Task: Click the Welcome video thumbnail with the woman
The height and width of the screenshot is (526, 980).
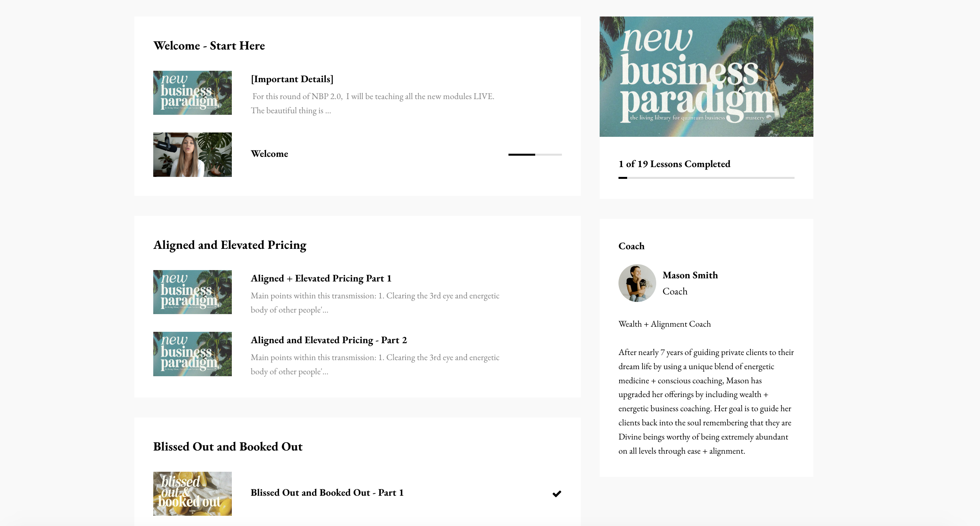Action: [193, 154]
